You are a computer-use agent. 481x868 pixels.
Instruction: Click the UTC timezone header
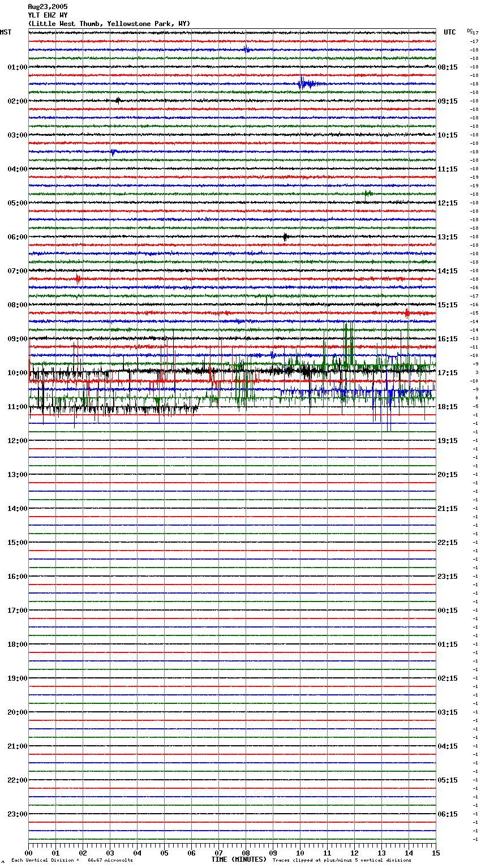[450, 32]
